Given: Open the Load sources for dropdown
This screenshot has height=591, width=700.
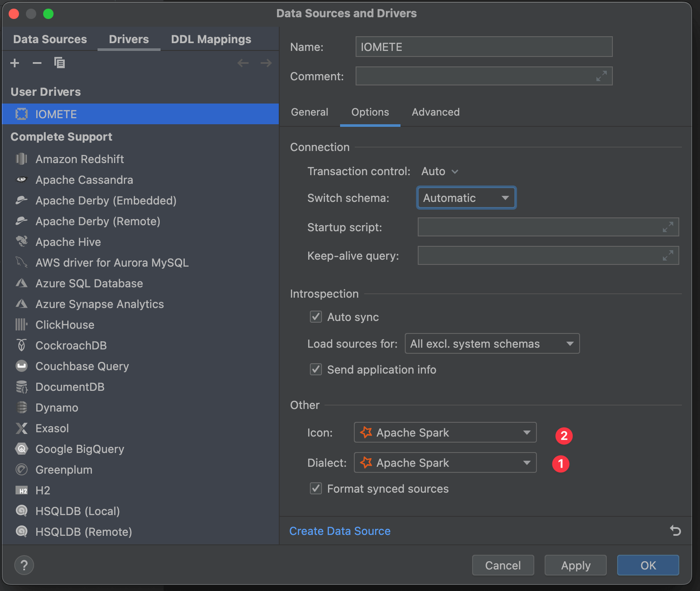Looking at the screenshot, I should click(492, 344).
